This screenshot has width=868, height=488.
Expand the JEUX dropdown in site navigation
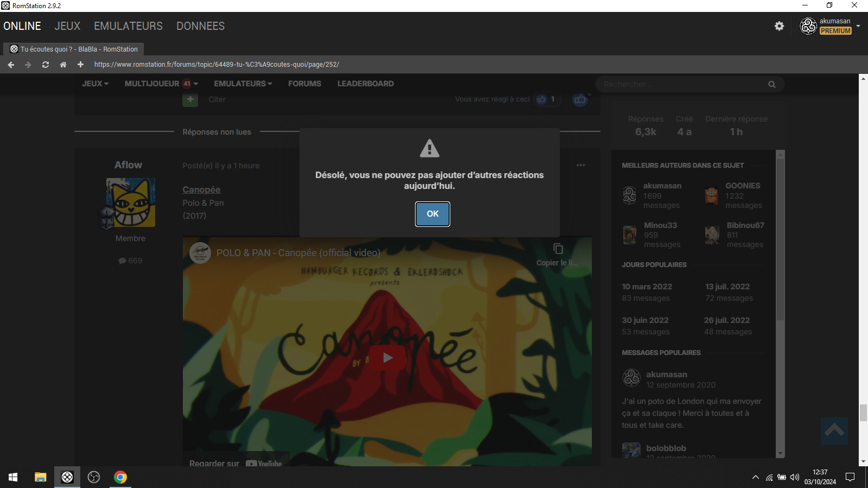point(95,84)
